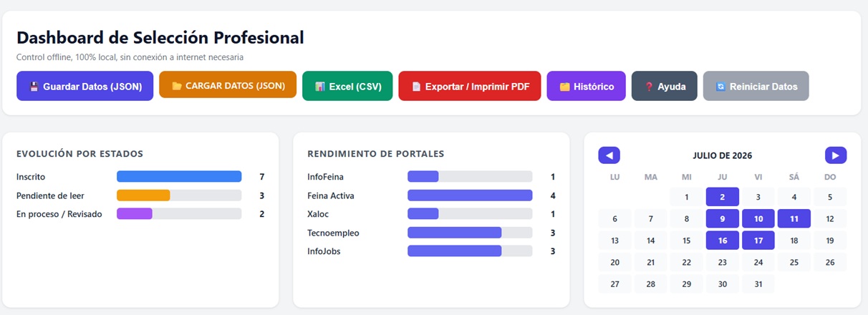Click the floppy disk icon on Guardar Datos
The width and height of the screenshot is (868, 315).
(x=34, y=87)
